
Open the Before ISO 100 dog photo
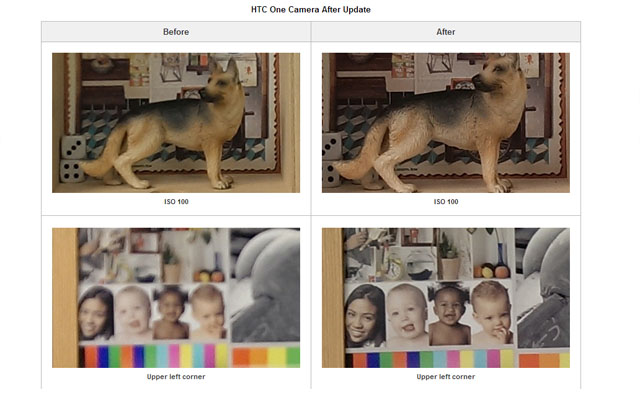point(176,122)
